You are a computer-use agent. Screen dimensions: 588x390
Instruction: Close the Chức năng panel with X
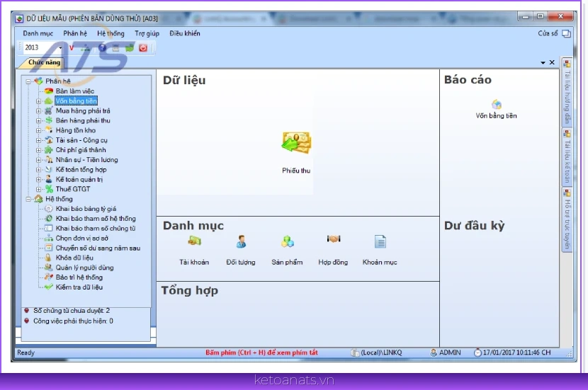click(x=552, y=62)
